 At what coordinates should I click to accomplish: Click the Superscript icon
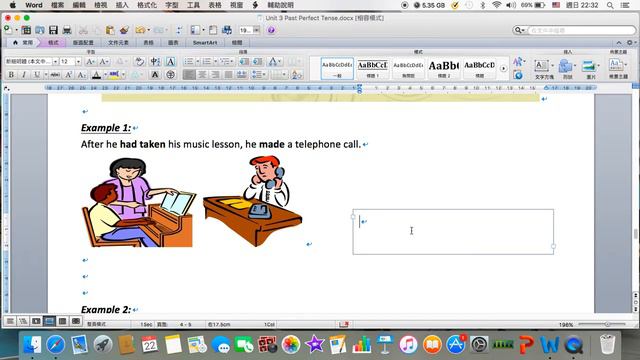tap(69, 75)
